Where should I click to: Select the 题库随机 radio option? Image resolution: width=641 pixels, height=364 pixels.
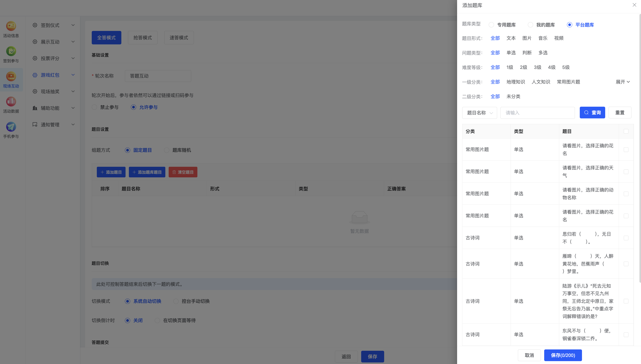167,150
